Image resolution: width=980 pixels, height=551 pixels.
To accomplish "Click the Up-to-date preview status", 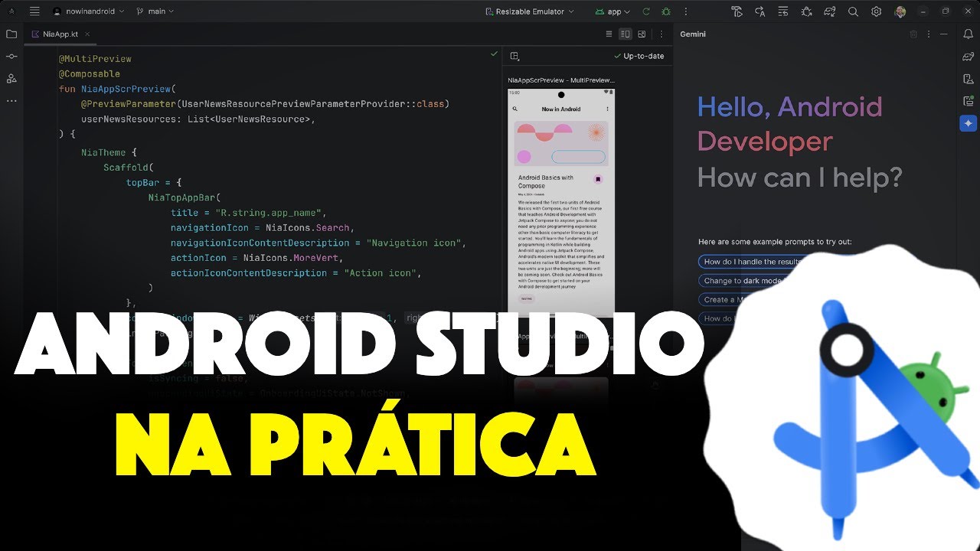I will (639, 56).
